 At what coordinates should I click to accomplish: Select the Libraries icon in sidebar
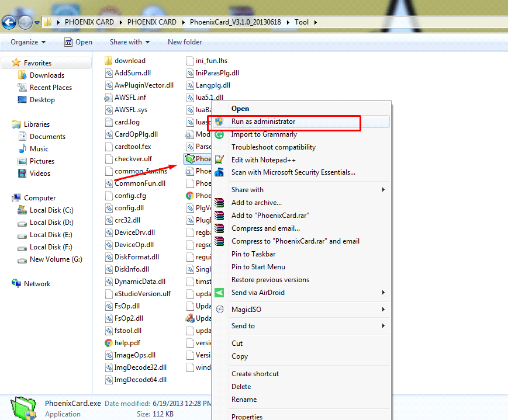[16, 124]
